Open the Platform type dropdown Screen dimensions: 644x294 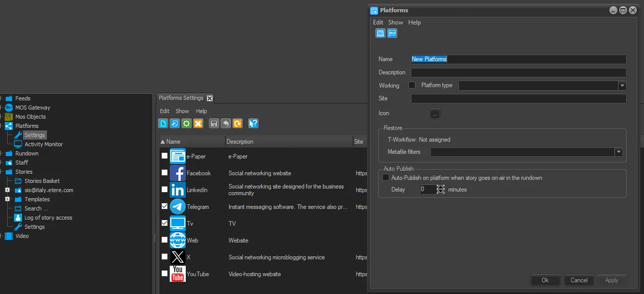(622, 86)
